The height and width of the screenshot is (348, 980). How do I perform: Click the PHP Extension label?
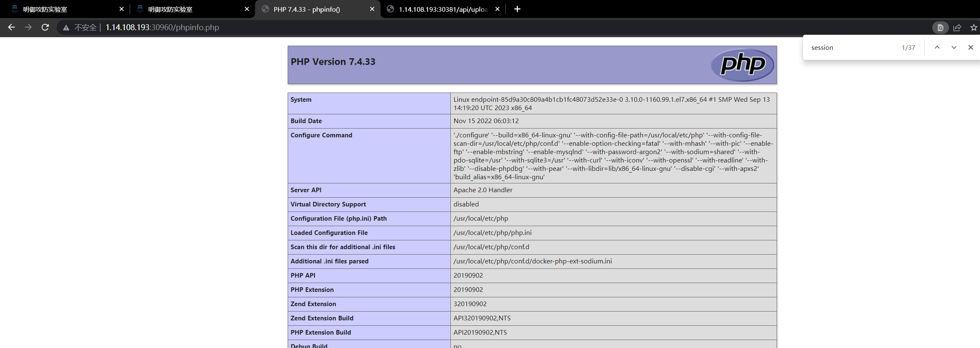tap(312, 290)
